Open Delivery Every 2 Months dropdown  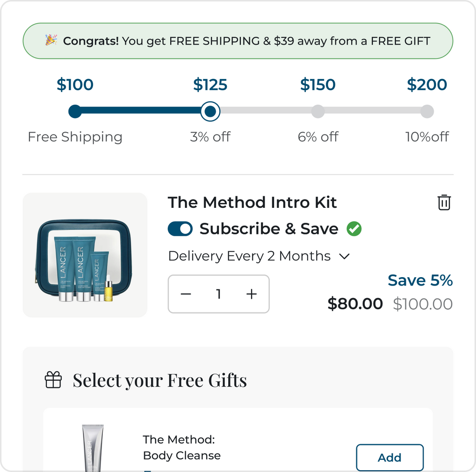click(x=250, y=256)
